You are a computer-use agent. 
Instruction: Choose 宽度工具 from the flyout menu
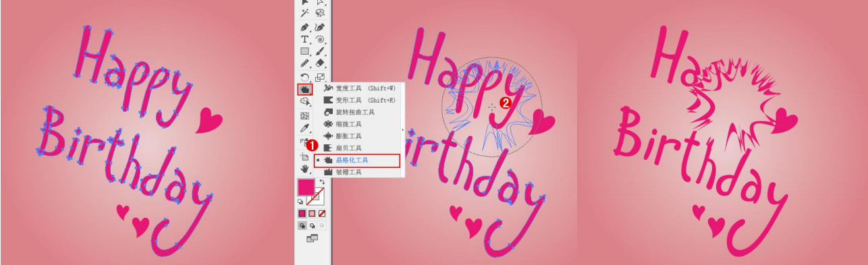click(362, 88)
